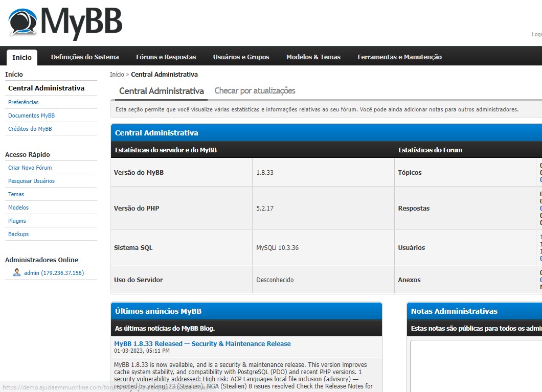This screenshot has width=542, height=392.
Task: Open Pesquisar Usuários quick link
Action: 32,181
